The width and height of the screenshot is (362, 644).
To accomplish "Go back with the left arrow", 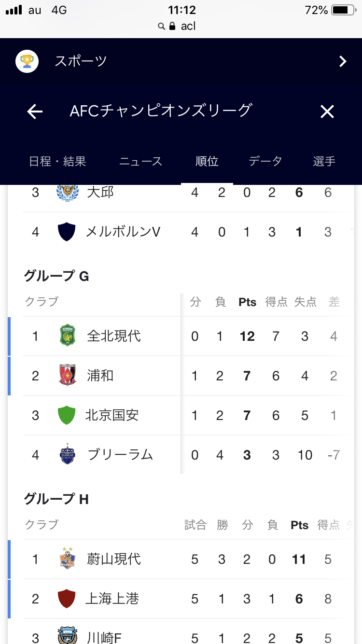I will point(35,112).
